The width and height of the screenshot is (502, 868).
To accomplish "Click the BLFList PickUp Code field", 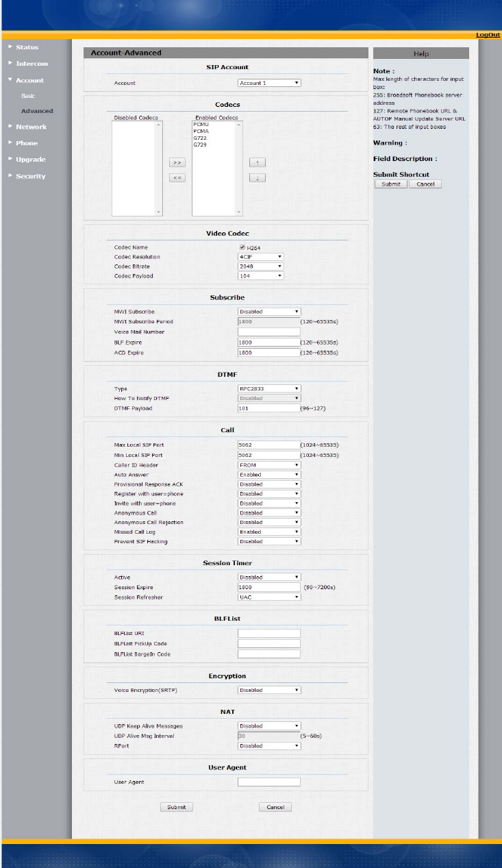I will click(x=269, y=644).
